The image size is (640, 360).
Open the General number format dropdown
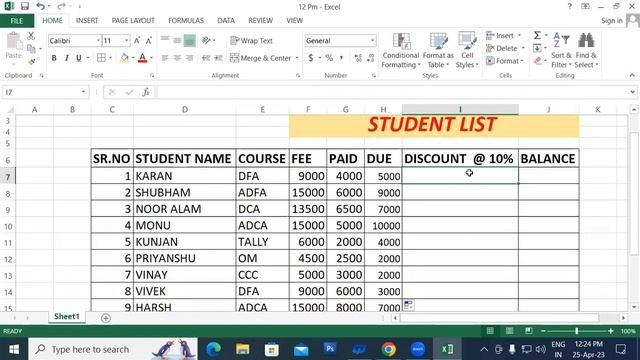point(373,40)
